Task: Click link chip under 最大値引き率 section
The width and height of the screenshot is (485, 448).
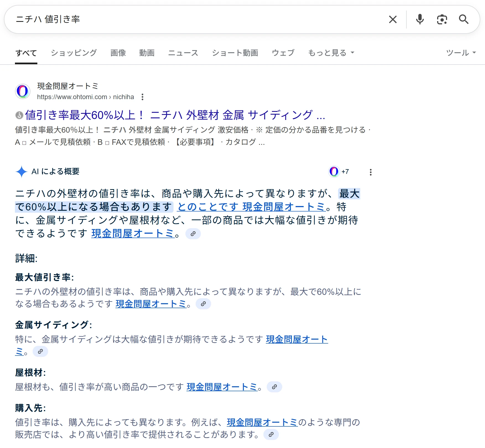Action: pos(203,304)
